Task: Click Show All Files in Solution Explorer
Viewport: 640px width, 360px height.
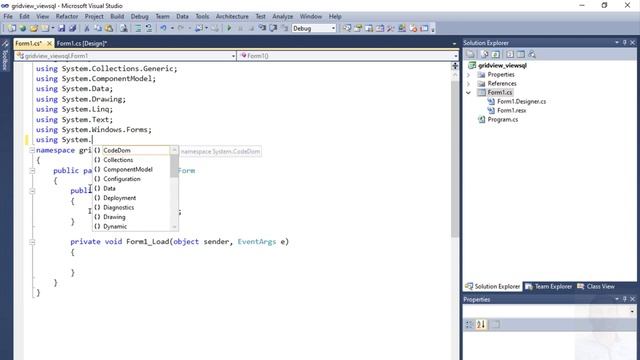Action: [x=484, y=54]
